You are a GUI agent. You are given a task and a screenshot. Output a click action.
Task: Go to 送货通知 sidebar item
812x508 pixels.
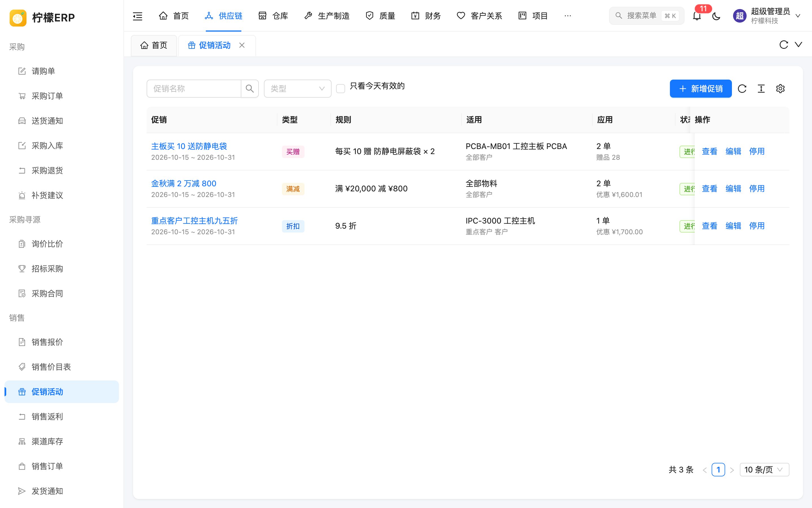click(62, 121)
